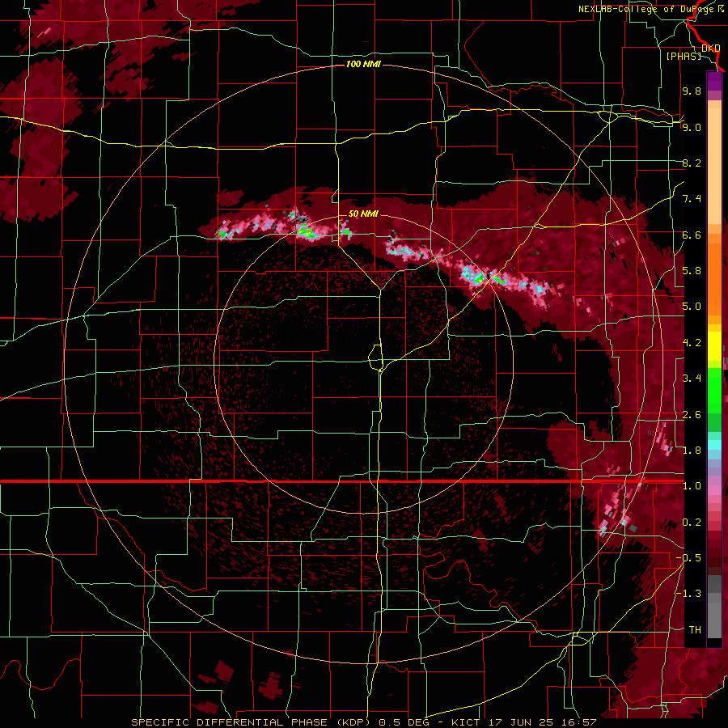Click the purple top segment of color bar
728x728 pixels.
(714, 81)
